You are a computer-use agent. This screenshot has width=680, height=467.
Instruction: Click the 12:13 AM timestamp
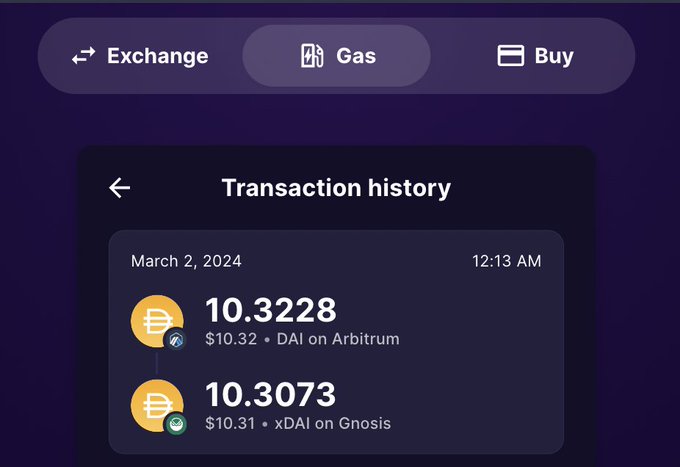506,261
